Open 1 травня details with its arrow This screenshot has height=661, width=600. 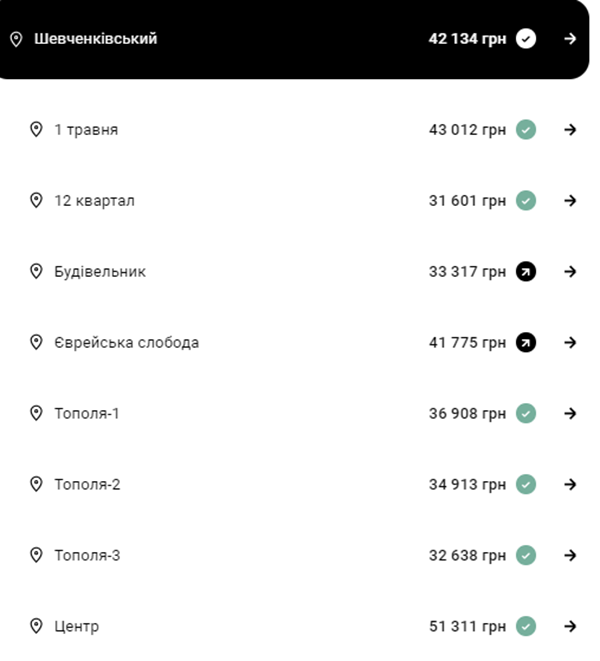570,130
